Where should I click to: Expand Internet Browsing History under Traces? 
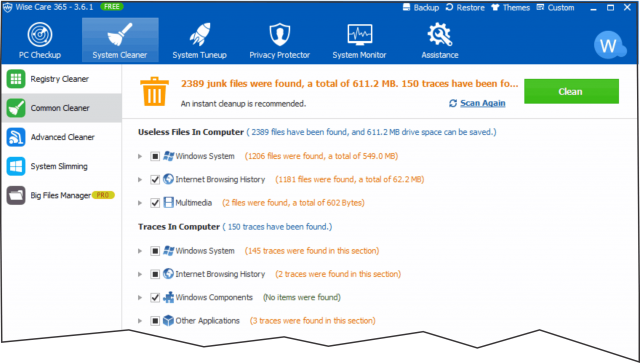coord(140,274)
